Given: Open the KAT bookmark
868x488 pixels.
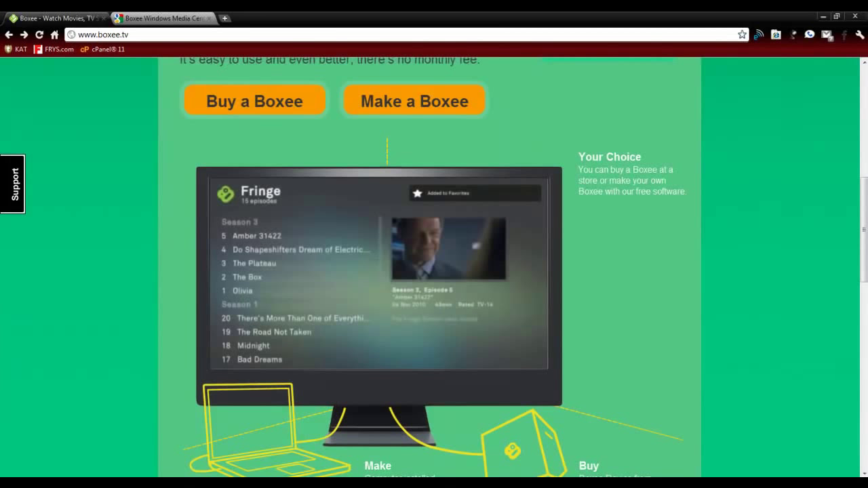Looking at the screenshot, I should tap(16, 49).
